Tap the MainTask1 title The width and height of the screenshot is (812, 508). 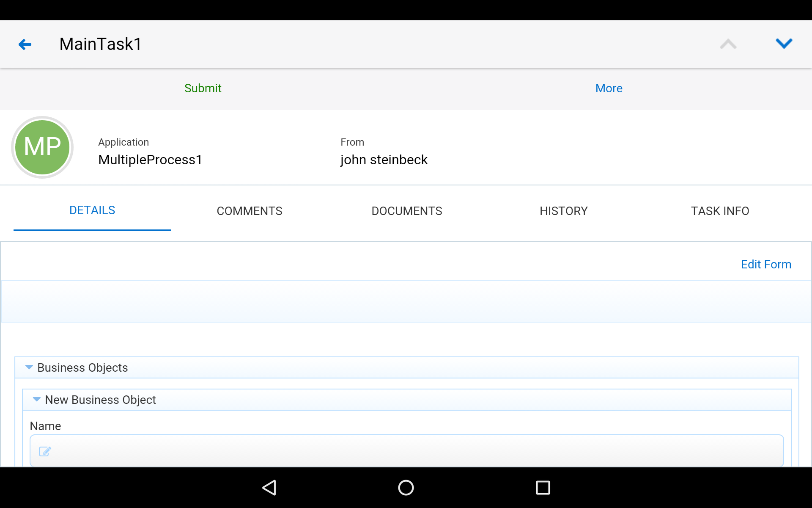[101, 44]
